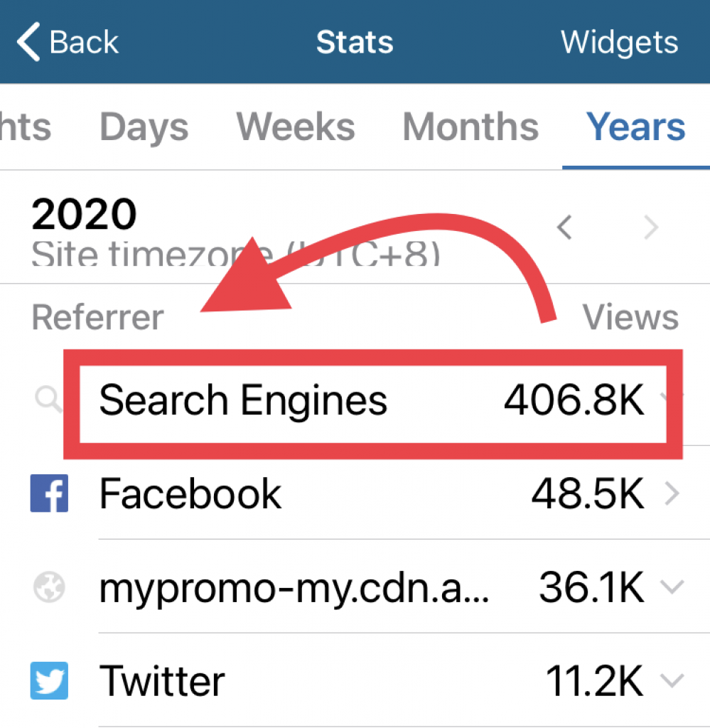Go to next year with right arrow
The image size is (710, 728).
tap(652, 227)
